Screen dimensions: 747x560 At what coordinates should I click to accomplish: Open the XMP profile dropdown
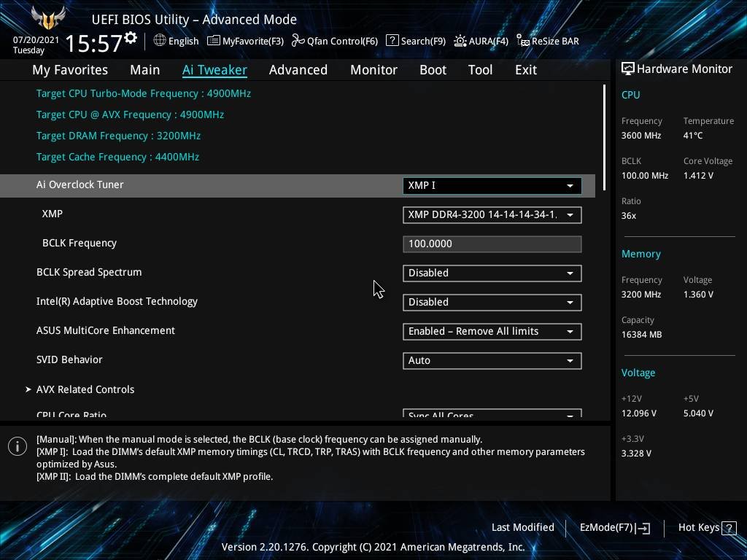[x=492, y=214]
